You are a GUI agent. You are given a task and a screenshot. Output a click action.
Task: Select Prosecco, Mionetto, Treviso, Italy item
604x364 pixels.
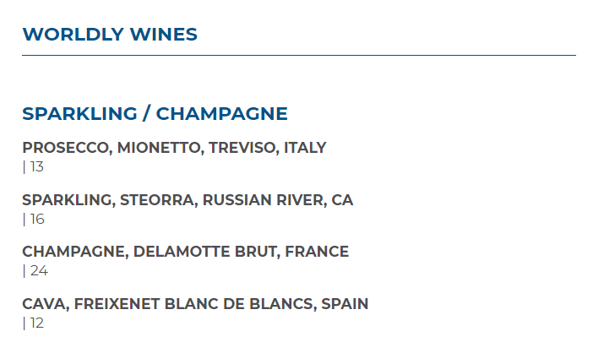pyautogui.click(x=174, y=148)
